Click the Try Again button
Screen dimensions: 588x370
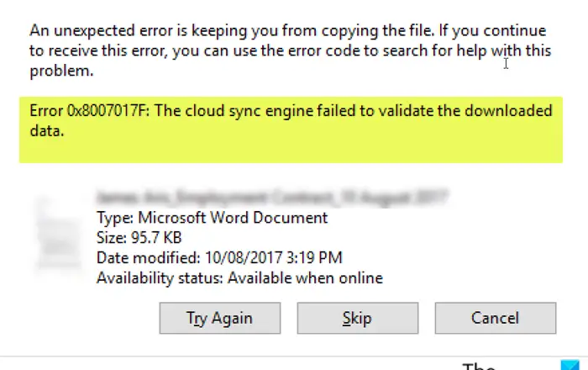220,318
